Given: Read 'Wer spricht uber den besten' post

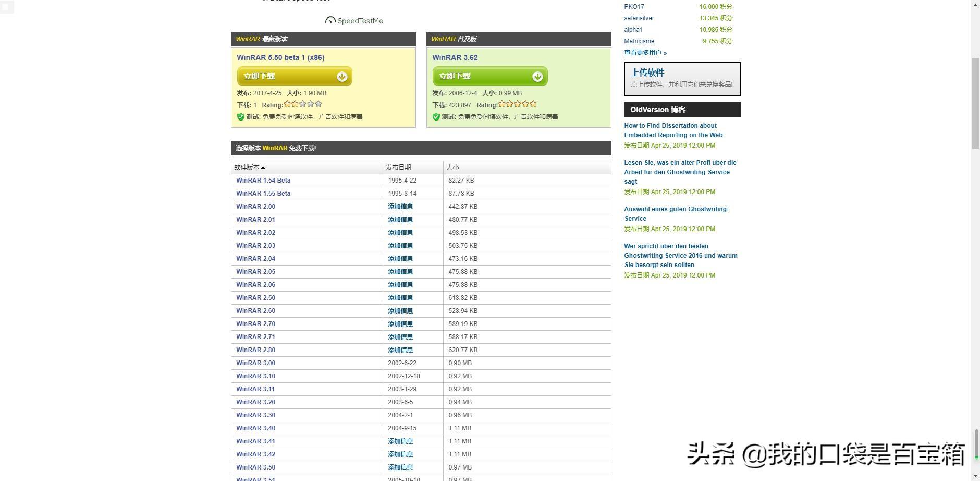Looking at the screenshot, I should click(x=681, y=256).
